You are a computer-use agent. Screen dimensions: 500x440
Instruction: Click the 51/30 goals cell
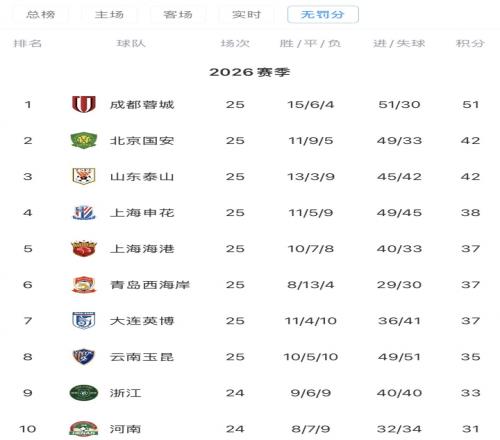(x=399, y=104)
